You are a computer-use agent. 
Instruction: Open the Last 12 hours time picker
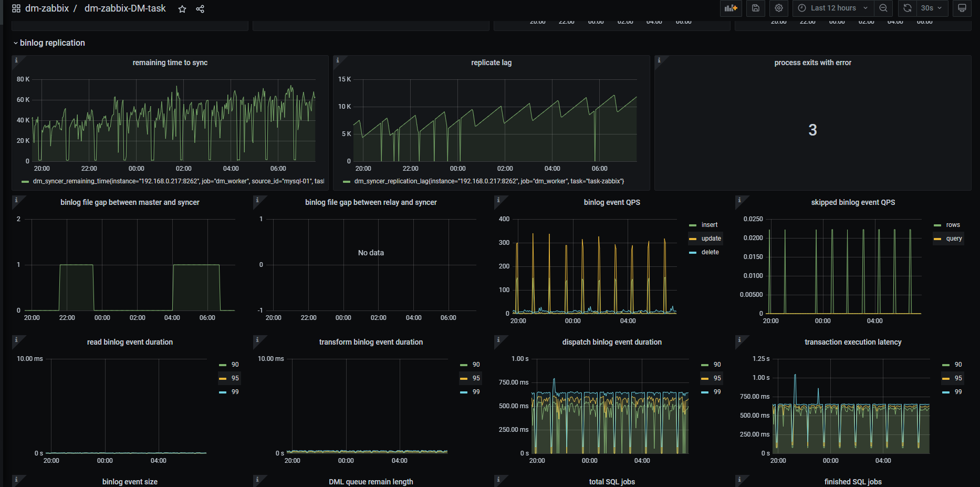tap(833, 8)
